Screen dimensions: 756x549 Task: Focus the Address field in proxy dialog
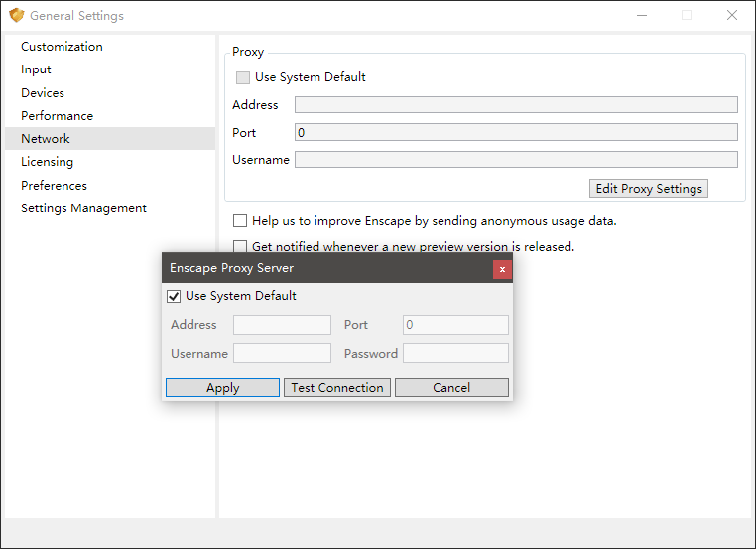pos(282,325)
